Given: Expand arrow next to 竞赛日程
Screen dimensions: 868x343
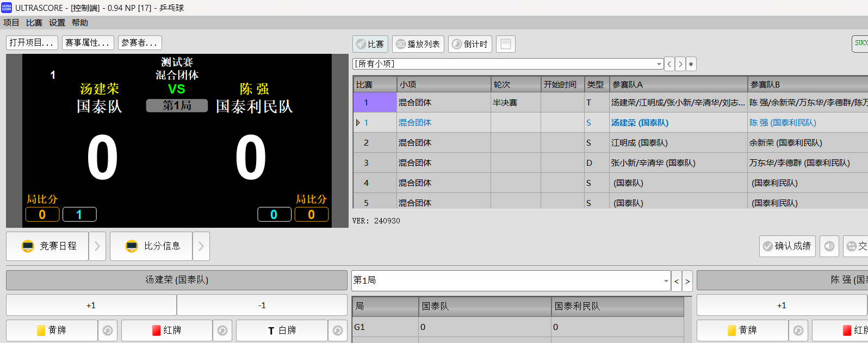Looking at the screenshot, I should tap(97, 246).
